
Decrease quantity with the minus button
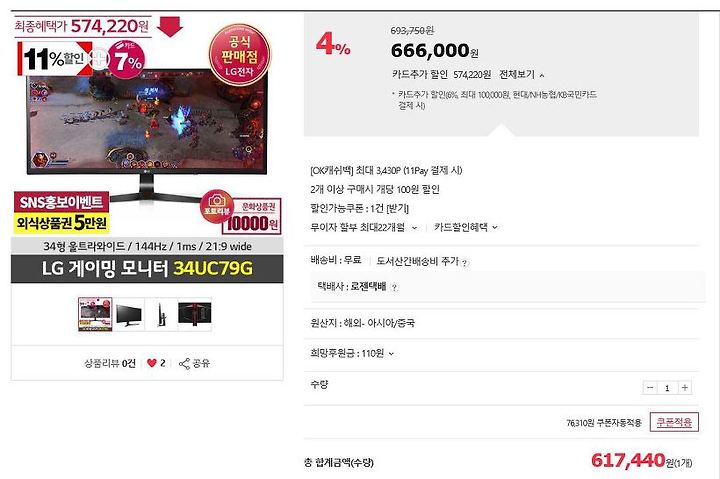pyautogui.click(x=650, y=388)
